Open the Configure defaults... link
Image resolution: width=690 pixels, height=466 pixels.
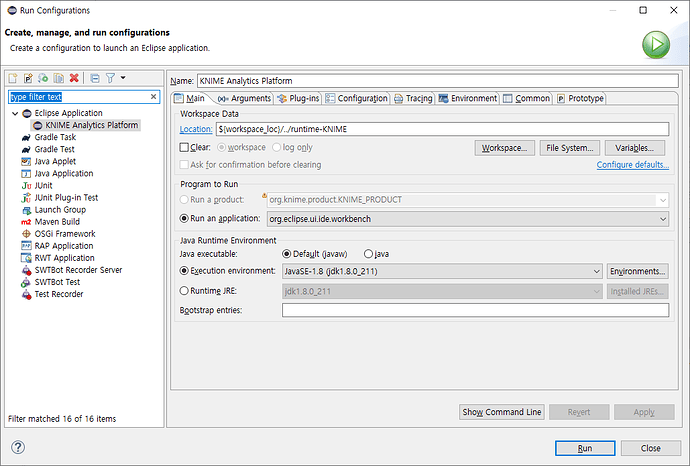tap(632, 165)
